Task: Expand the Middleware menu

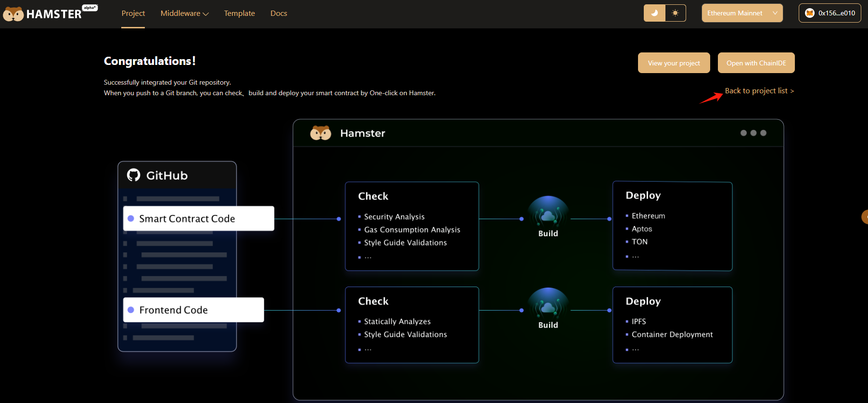Action: point(184,13)
